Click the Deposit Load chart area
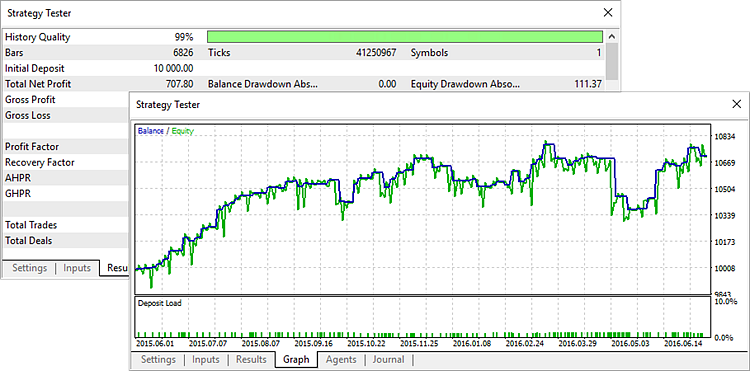This screenshot has width=750, height=371. click(x=422, y=317)
